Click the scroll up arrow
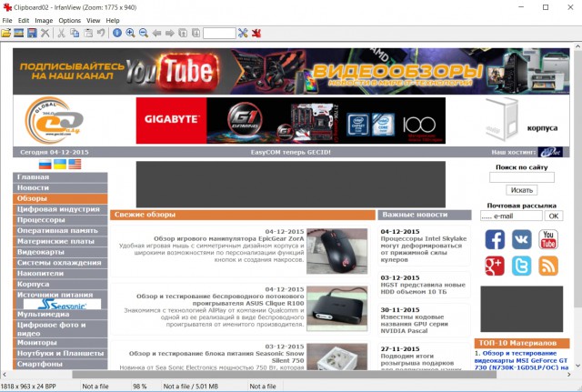The width and height of the screenshot is (582, 392). (578, 46)
